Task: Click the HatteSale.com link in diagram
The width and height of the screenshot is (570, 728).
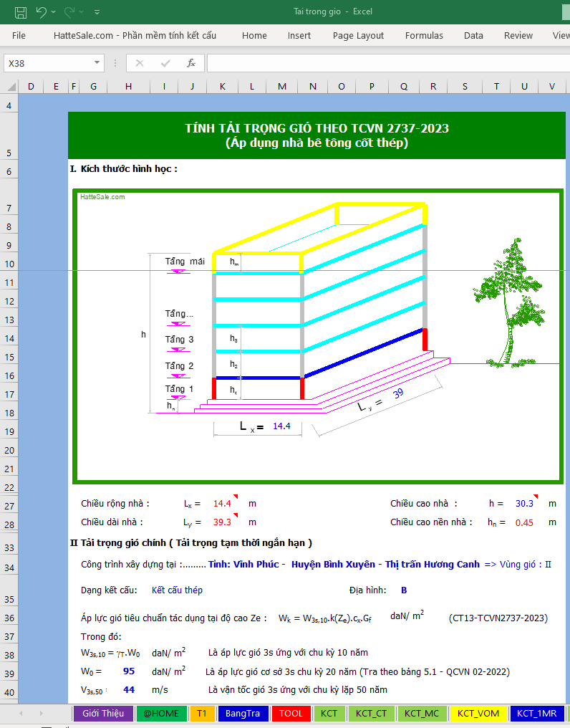Action: [102, 197]
